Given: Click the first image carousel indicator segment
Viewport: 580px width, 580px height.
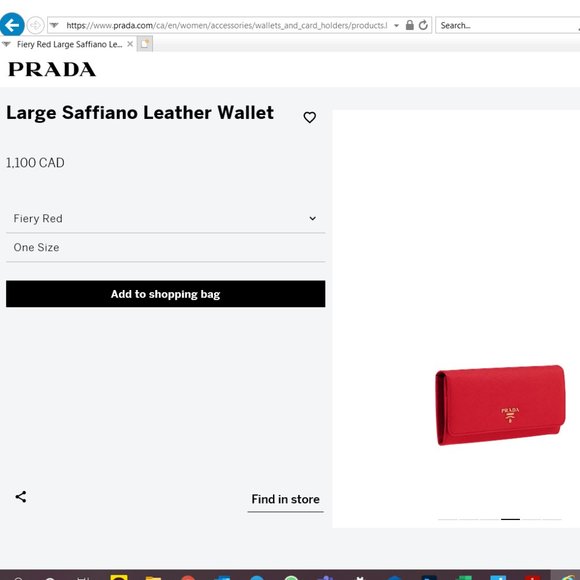Looking at the screenshot, I should click(x=448, y=519).
